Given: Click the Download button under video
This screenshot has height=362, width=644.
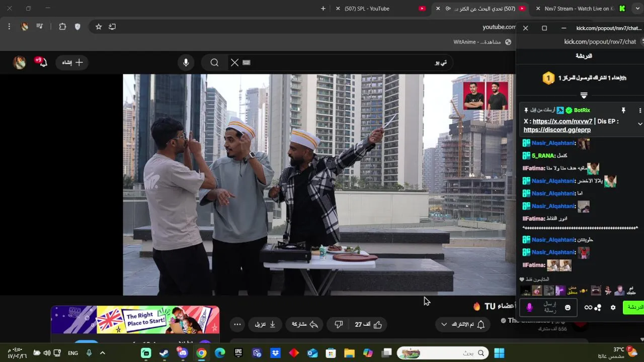Looking at the screenshot, I should tap(266, 324).
